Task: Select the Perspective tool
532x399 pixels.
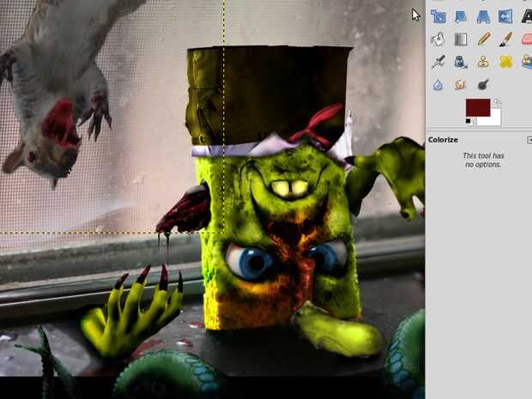Action: coord(483,16)
